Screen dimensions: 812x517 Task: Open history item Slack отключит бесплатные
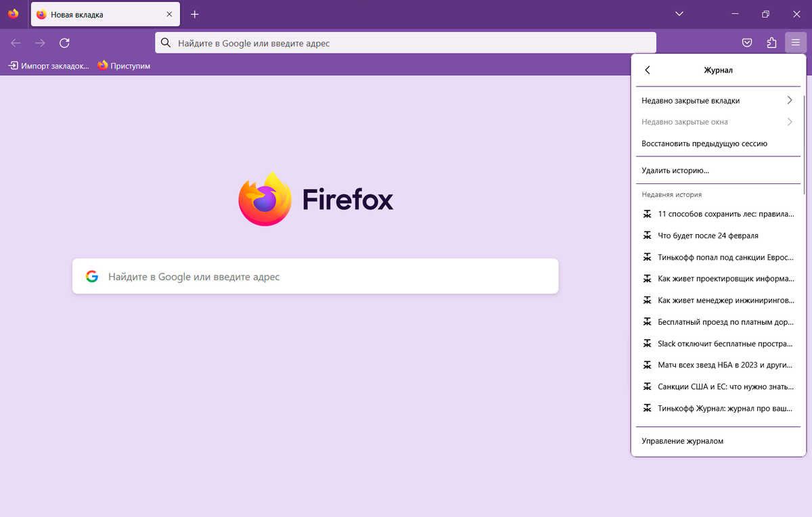pyautogui.click(x=718, y=344)
